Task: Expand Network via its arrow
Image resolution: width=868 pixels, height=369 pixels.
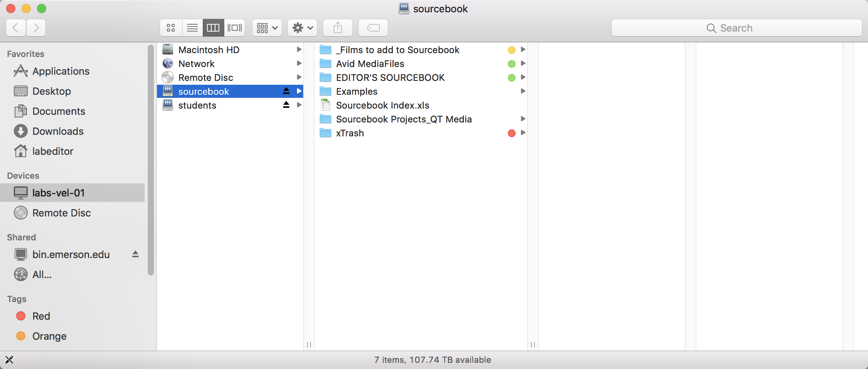Action: point(299,63)
